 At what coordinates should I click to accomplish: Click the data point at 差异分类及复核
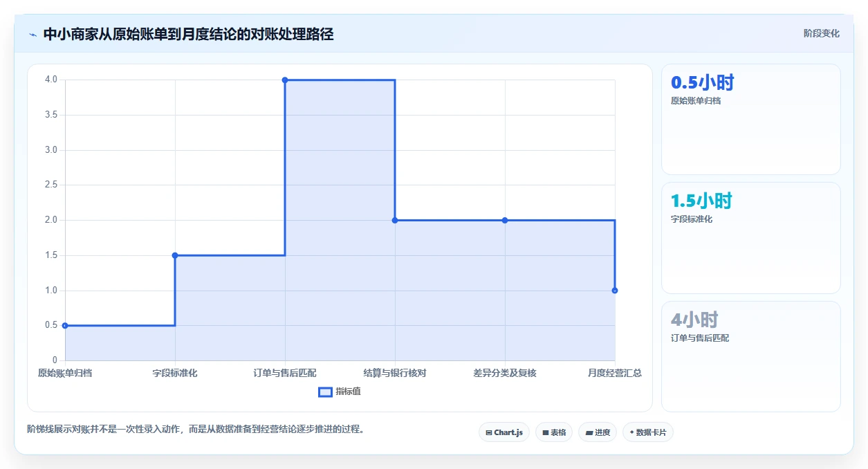(505, 220)
